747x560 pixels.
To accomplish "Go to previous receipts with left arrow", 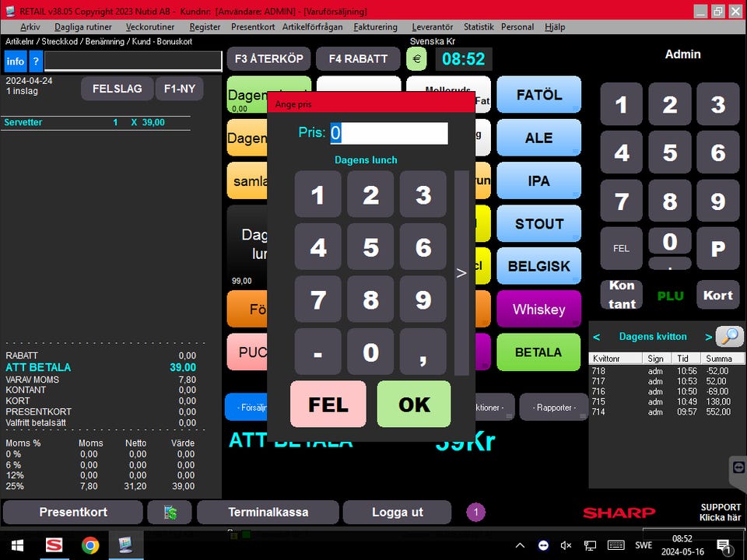I will [x=597, y=337].
